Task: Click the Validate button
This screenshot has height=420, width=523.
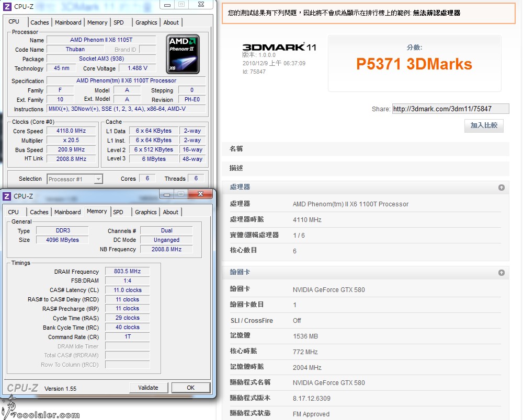Action: pyautogui.click(x=149, y=388)
